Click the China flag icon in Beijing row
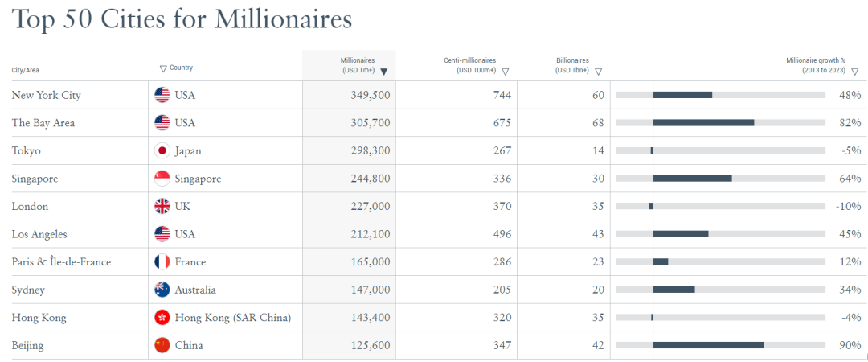This screenshot has width=868, height=362. pyautogui.click(x=162, y=345)
